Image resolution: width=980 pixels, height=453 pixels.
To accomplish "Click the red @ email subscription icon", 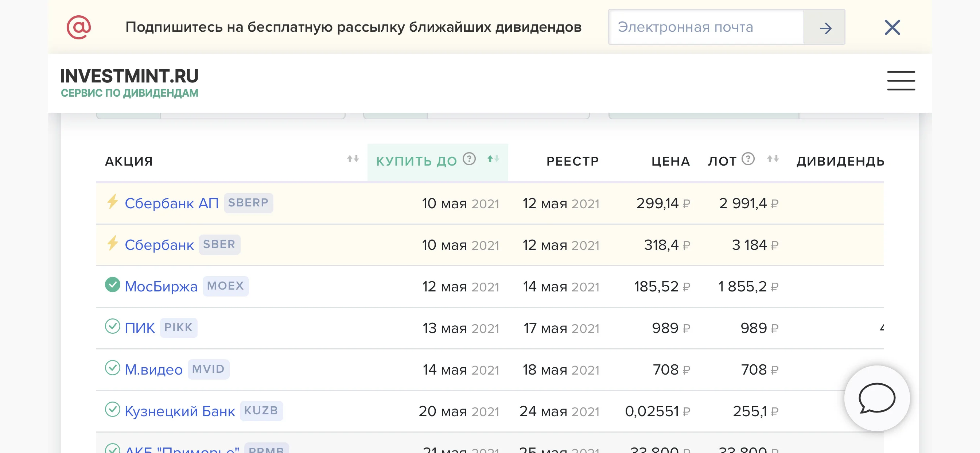I will pos(79,27).
